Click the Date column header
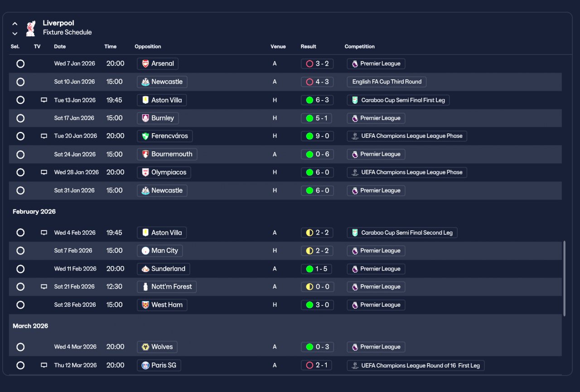The image size is (580, 392). point(60,47)
